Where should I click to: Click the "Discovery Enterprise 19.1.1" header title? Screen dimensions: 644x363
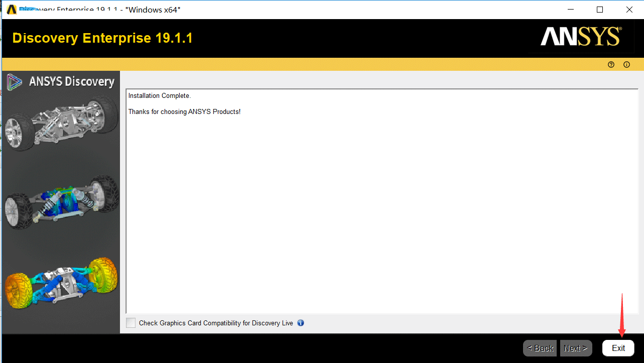tap(102, 38)
